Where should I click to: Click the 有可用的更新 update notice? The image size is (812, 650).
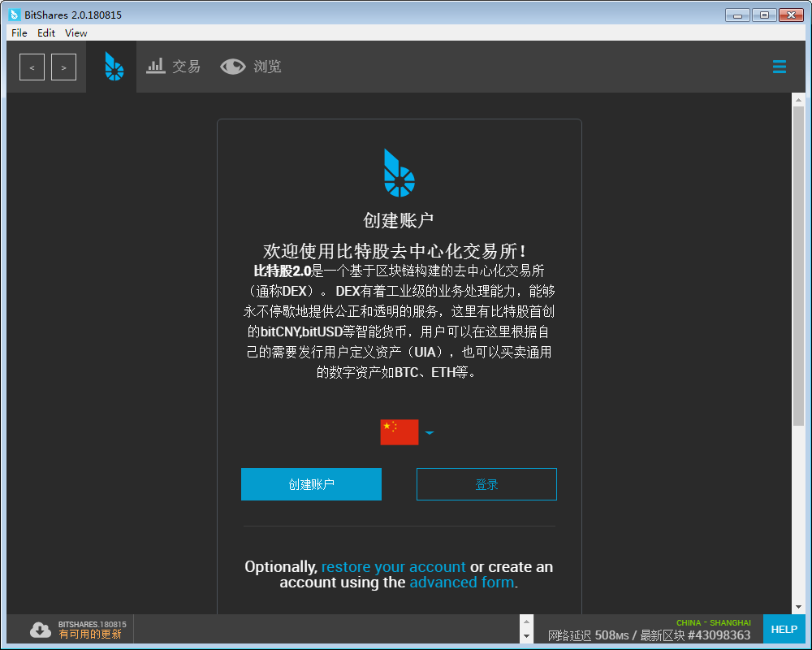[x=90, y=635]
